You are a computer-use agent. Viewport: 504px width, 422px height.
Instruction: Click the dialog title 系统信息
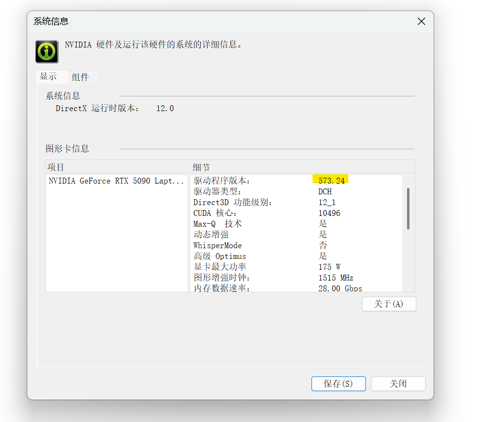click(51, 22)
